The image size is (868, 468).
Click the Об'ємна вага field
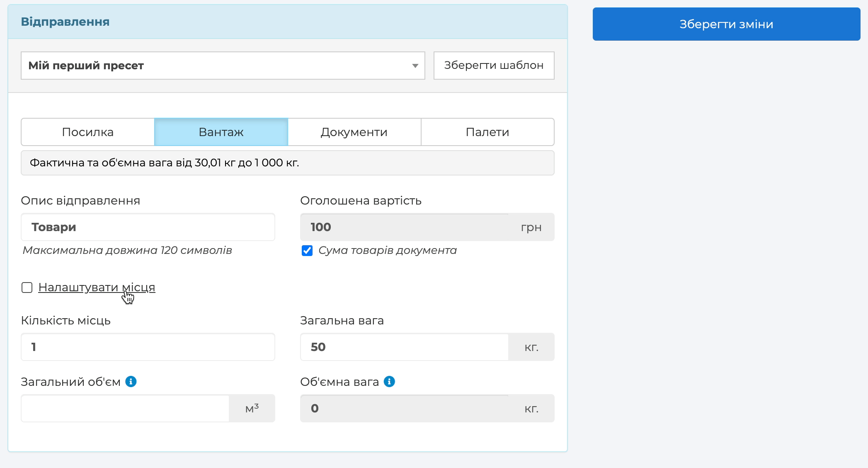click(404, 408)
